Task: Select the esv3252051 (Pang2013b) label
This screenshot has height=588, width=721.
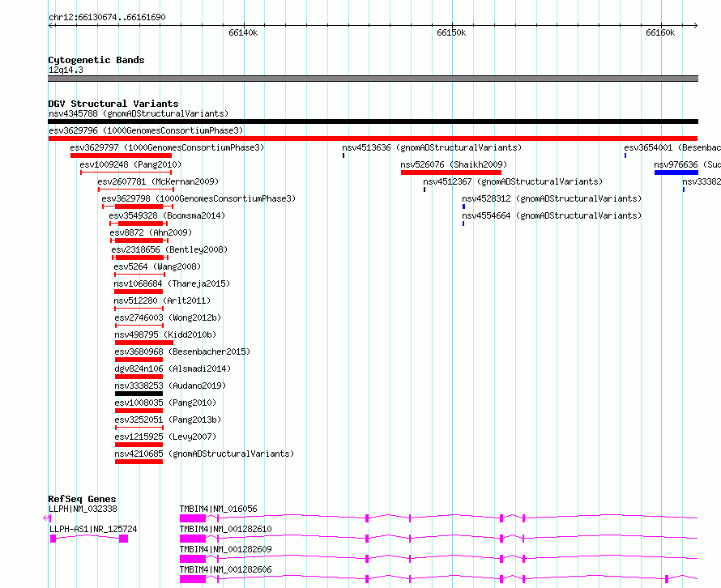Action: [168, 420]
